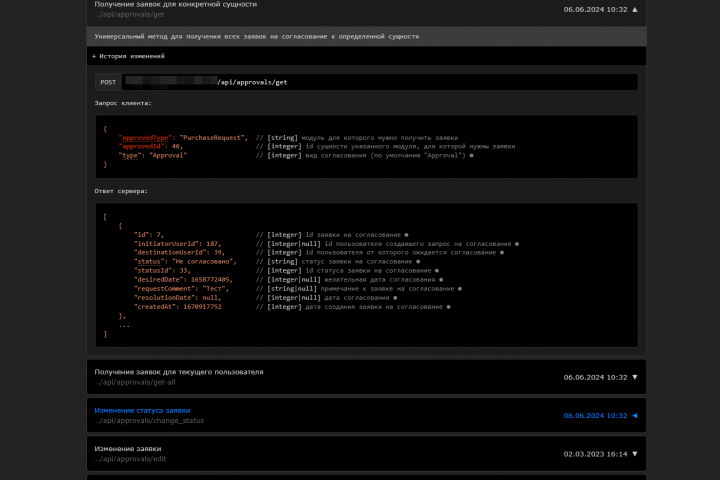Click Получение заявок для конкретной сущности header
720x480 pixels.
point(176,4)
